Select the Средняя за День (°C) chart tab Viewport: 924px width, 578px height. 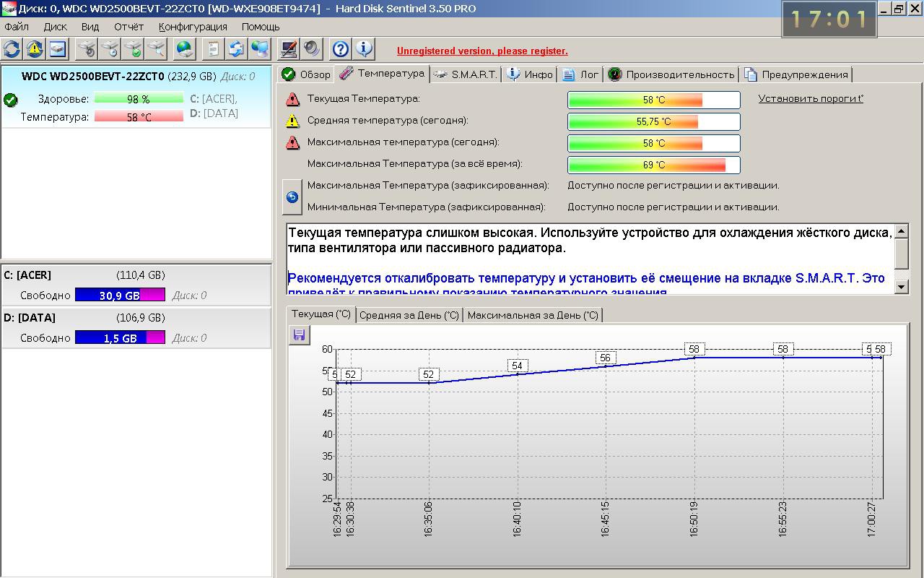pyautogui.click(x=409, y=315)
